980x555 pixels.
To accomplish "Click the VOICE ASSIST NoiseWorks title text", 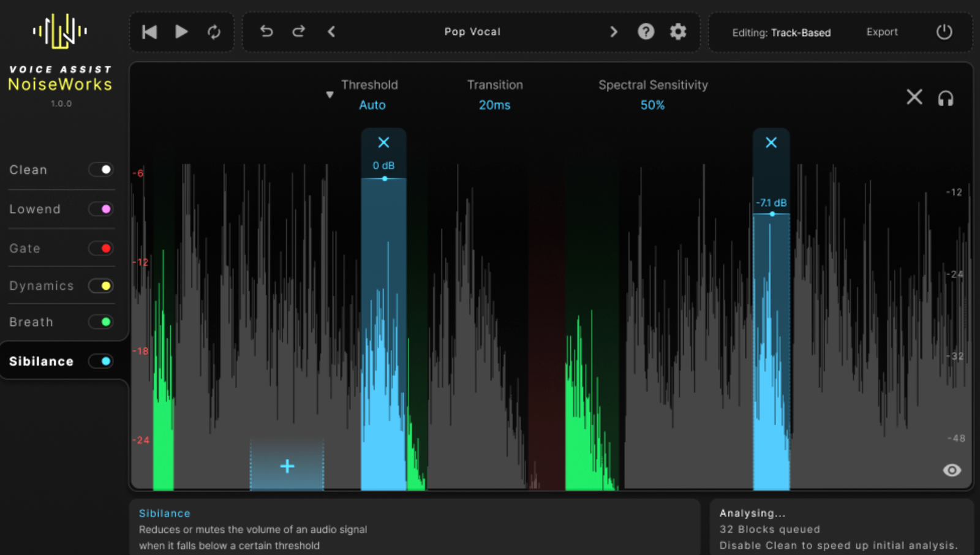I will 60,78.
